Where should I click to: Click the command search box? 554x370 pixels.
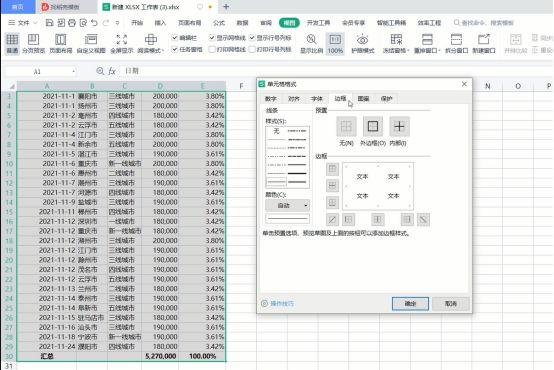[485, 23]
